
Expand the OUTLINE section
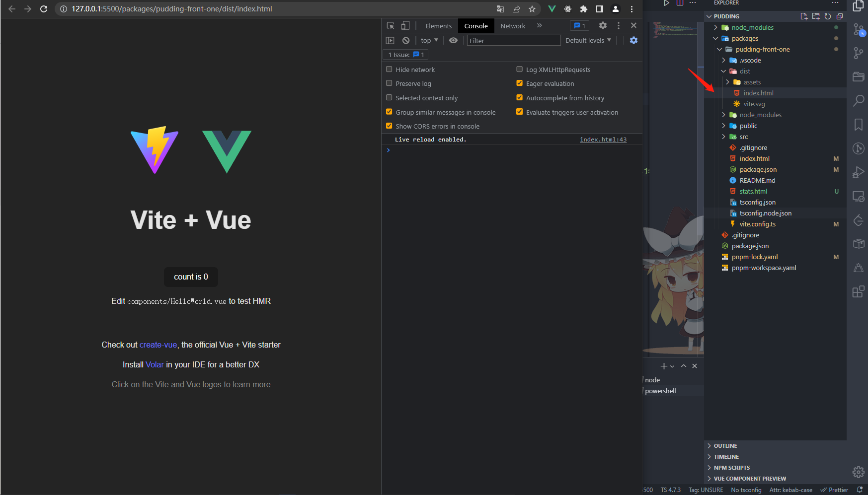pyautogui.click(x=775, y=446)
